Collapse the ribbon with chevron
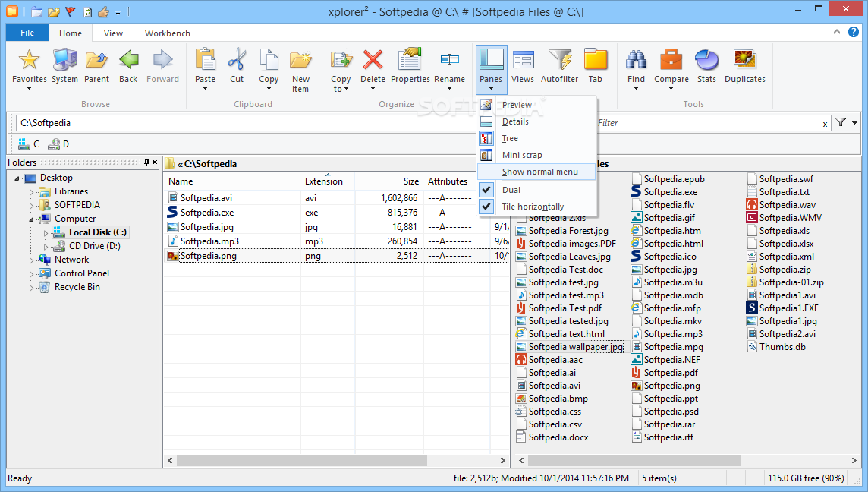Image resolution: width=868 pixels, height=492 pixels. click(837, 32)
